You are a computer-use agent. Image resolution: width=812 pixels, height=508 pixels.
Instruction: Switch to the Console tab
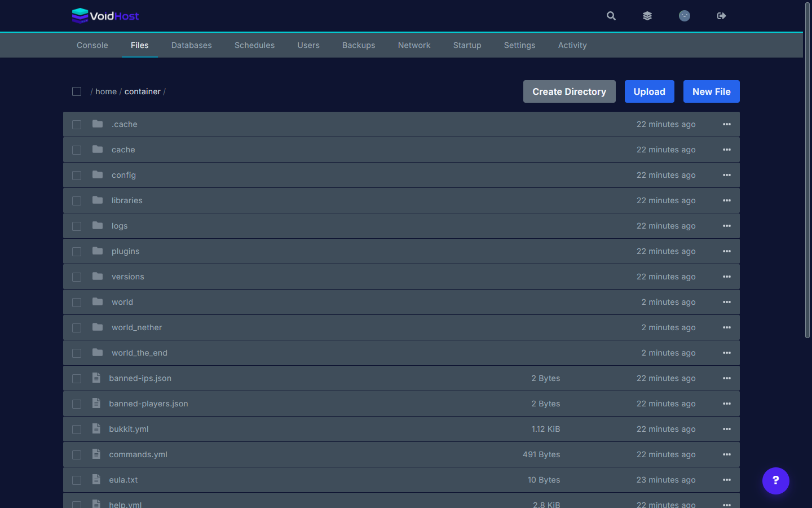pos(92,45)
